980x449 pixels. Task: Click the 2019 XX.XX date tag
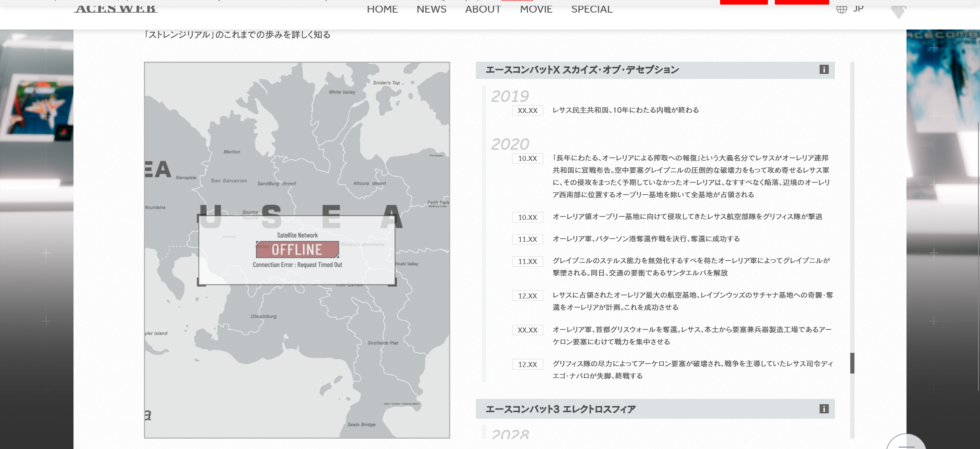[x=528, y=110]
